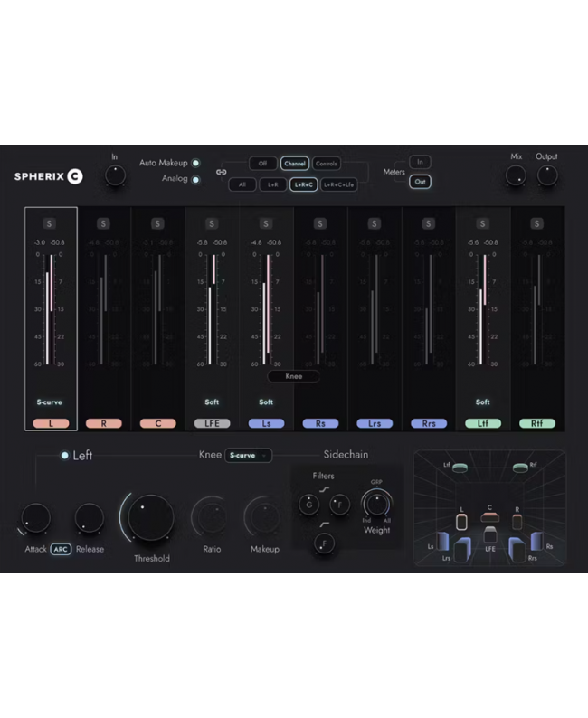The width and height of the screenshot is (588, 718).
Task: Click the Knee tooltip pill
Action: point(293,376)
